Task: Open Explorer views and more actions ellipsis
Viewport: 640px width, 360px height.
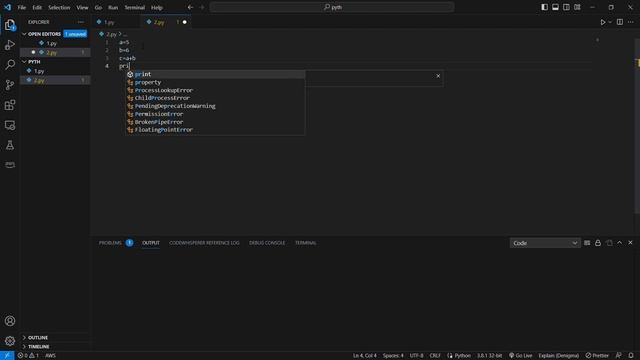Action: click(81, 22)
